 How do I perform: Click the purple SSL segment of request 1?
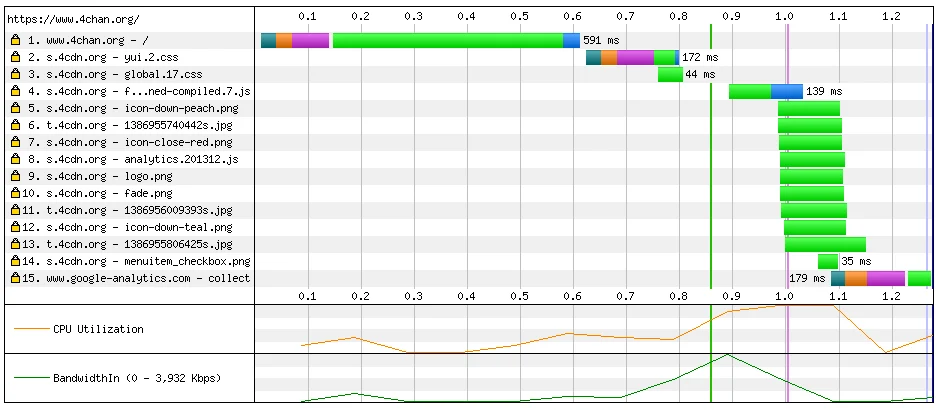(311, 41)
